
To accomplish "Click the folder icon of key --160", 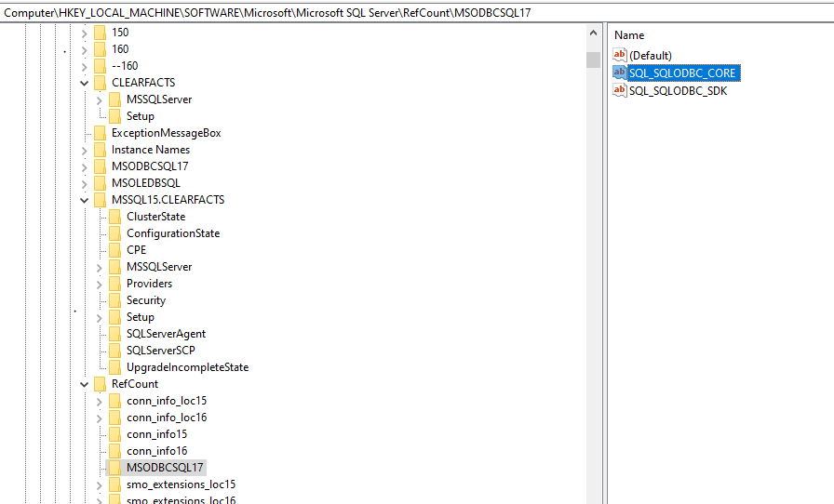I will (x=100, y=66).
